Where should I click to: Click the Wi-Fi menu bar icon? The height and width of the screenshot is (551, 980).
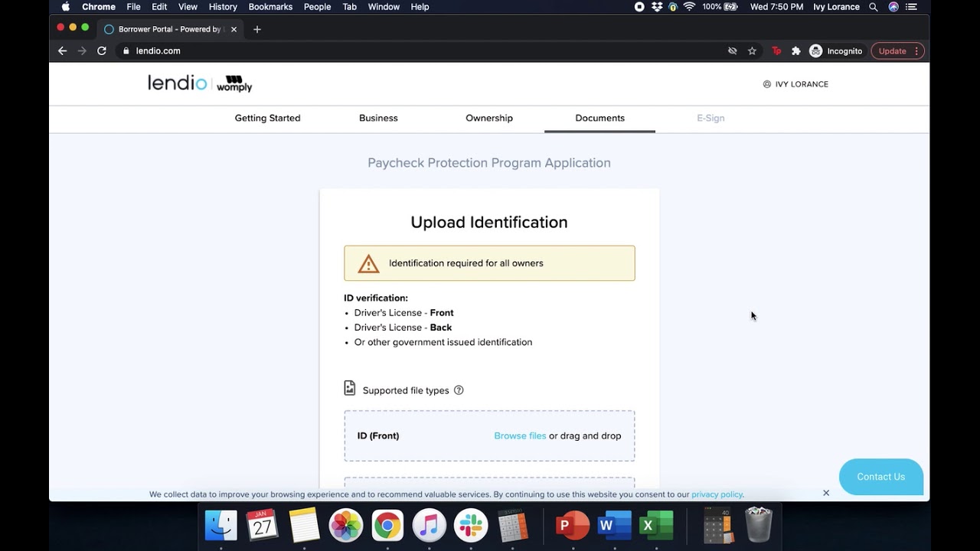click(x=689, y=7)
